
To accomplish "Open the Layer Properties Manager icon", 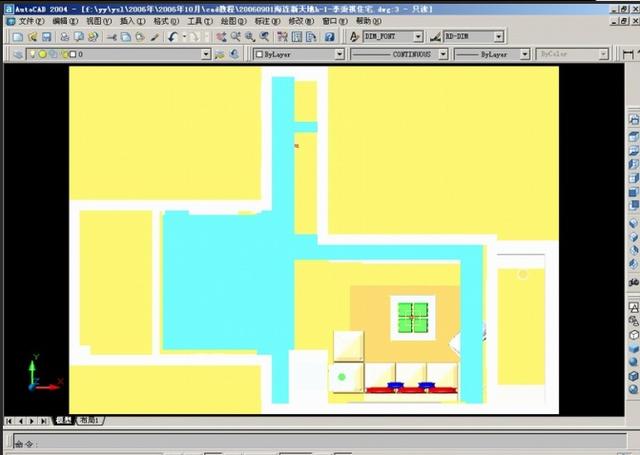I will pos(17,54).
